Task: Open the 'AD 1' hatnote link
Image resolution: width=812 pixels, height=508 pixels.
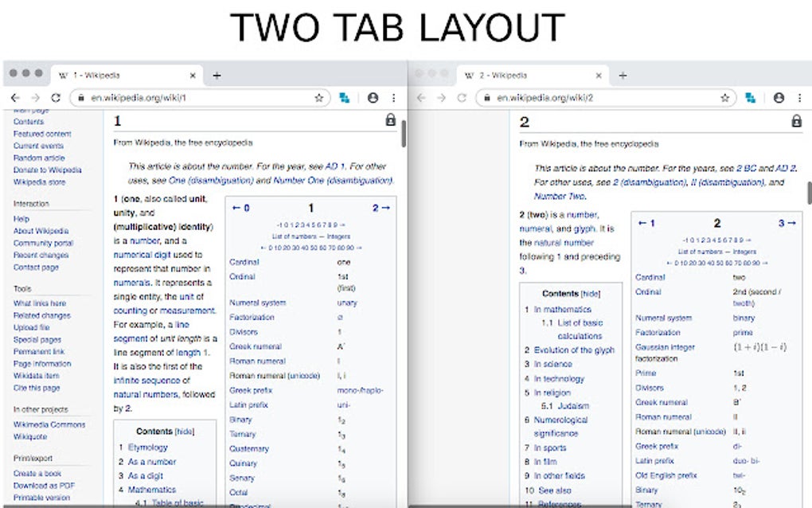Action: pos(335,166)
